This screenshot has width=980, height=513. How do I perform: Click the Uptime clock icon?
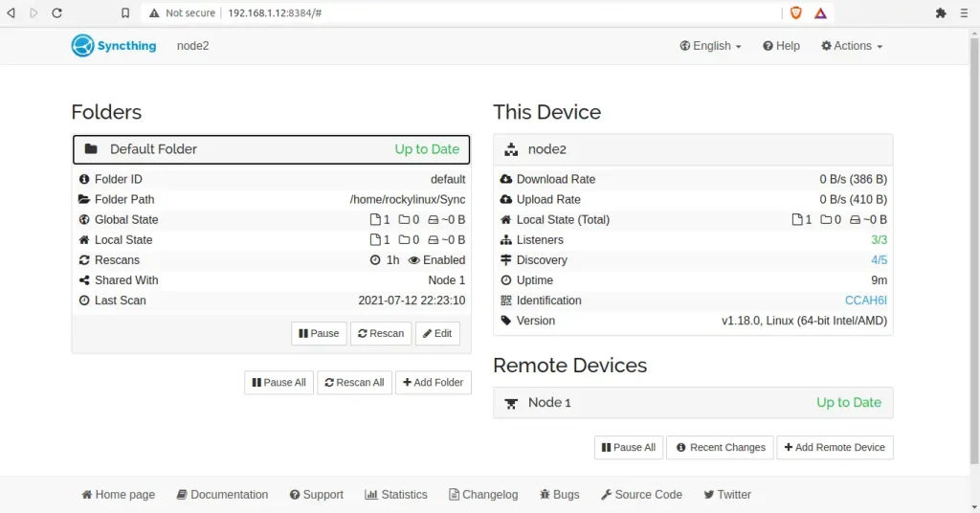pos(505,279)
